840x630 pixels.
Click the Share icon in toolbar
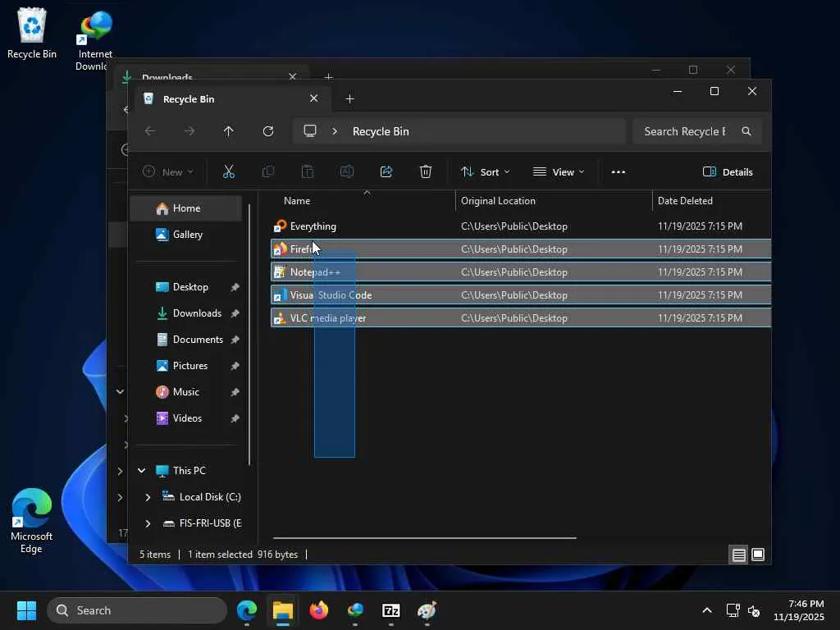(x=386, y=171)
